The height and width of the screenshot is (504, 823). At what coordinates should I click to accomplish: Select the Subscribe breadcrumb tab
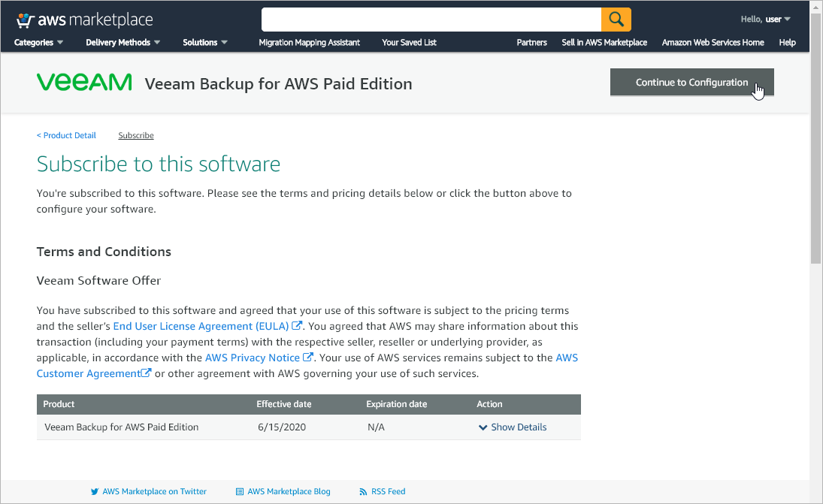136,135
